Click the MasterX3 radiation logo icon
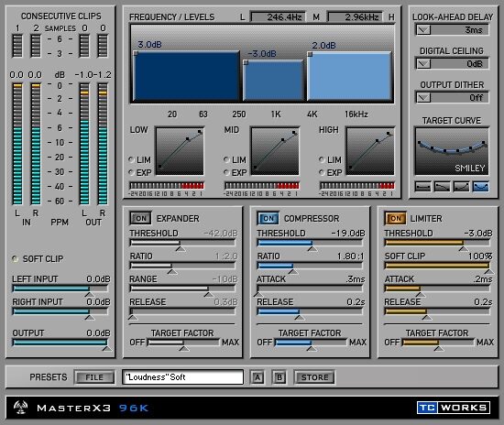Screen dimensions: 504x425 [20, 408]
